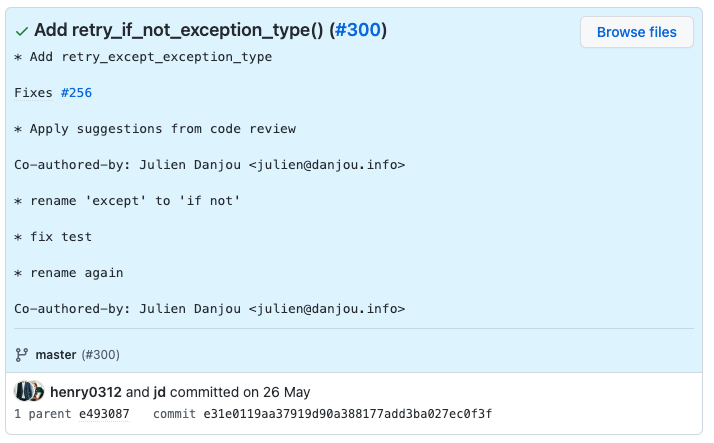Click the git branch icon beside master
Viewport: 714px width, 443px height.
tap(21, 355)
